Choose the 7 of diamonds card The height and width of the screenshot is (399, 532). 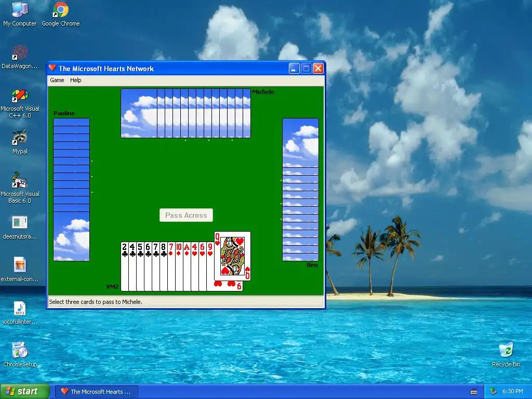point(171,267)
